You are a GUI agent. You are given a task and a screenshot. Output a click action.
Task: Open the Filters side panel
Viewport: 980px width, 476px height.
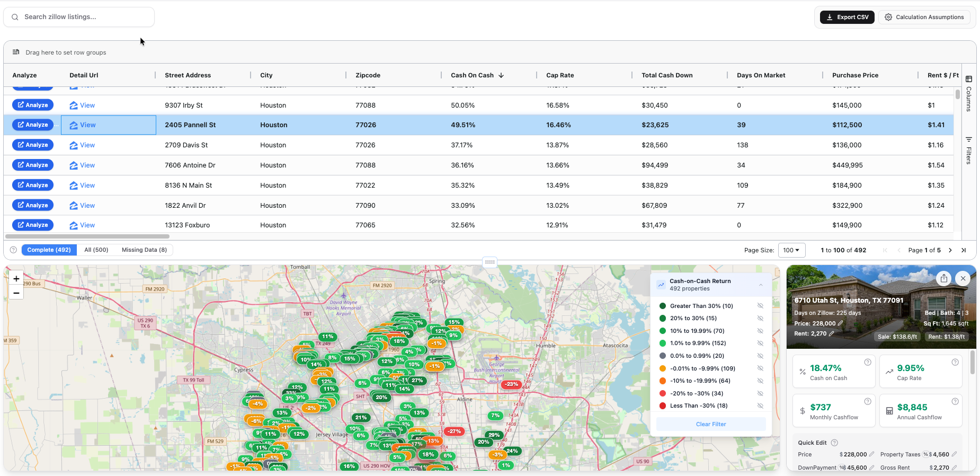click(969, 151)
